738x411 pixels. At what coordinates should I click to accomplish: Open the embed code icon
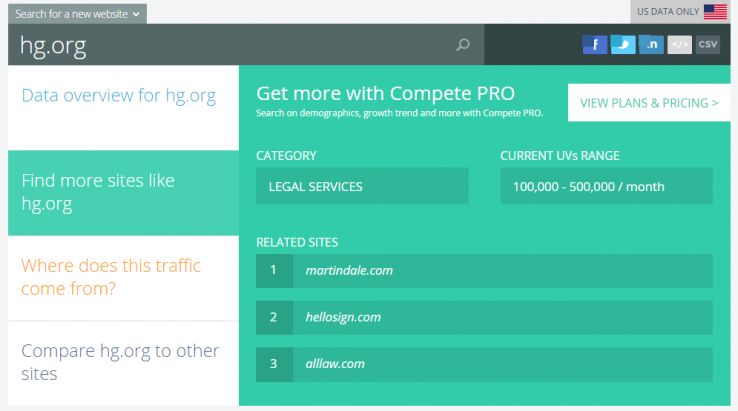[679, 45]
